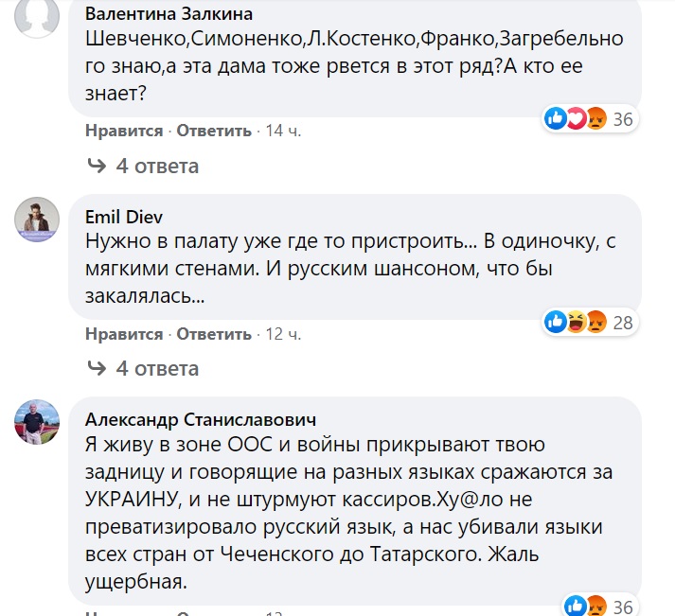Click the 12 ч. comment timestamp
The image size is (675, 616).
(x=283, y=334)
